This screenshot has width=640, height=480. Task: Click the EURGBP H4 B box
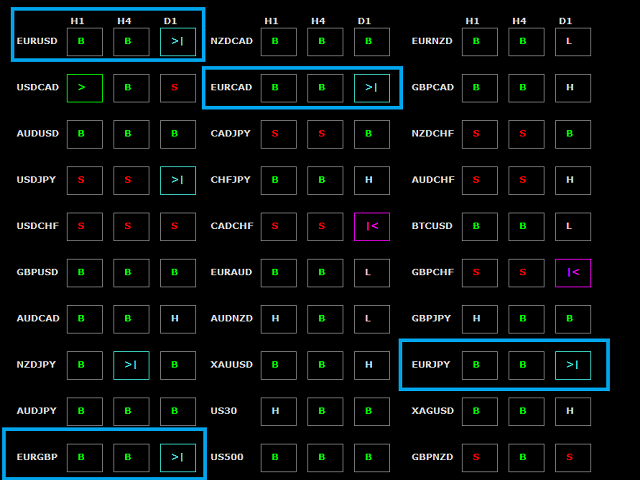pos(131,458)
